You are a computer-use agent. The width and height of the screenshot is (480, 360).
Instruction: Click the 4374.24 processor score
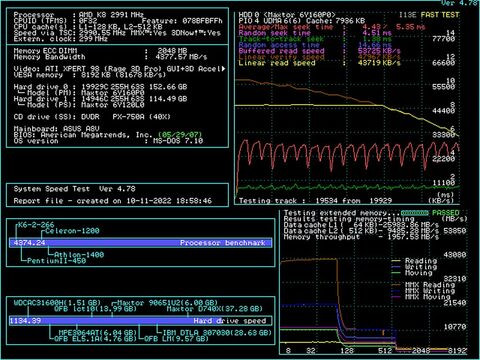(x=29, y=243)
